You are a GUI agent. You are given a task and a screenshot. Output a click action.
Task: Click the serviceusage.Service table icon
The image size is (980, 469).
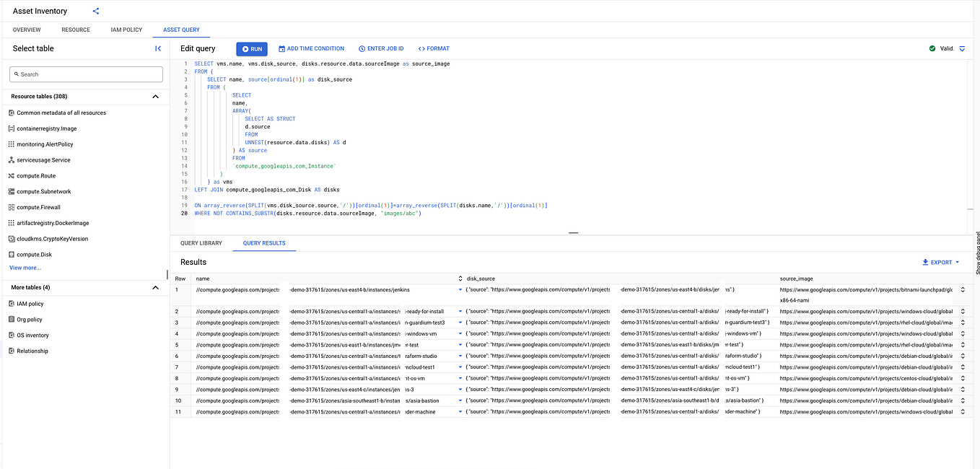pyautogui.click(x=12, y=159)
